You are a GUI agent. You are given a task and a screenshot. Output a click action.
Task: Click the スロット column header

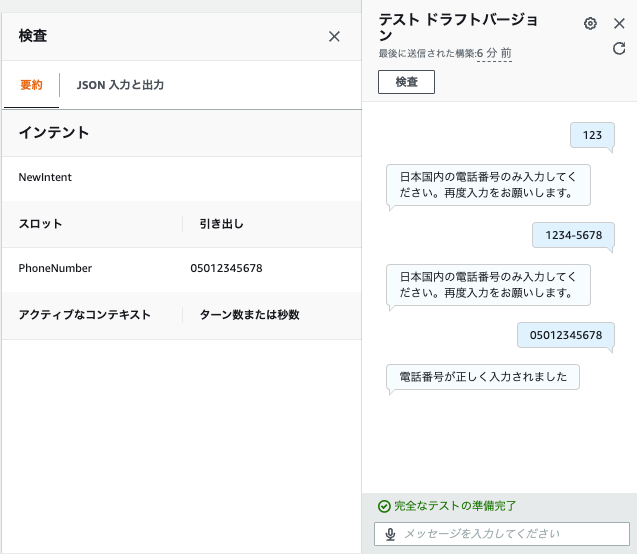click(x=40, y=224)
